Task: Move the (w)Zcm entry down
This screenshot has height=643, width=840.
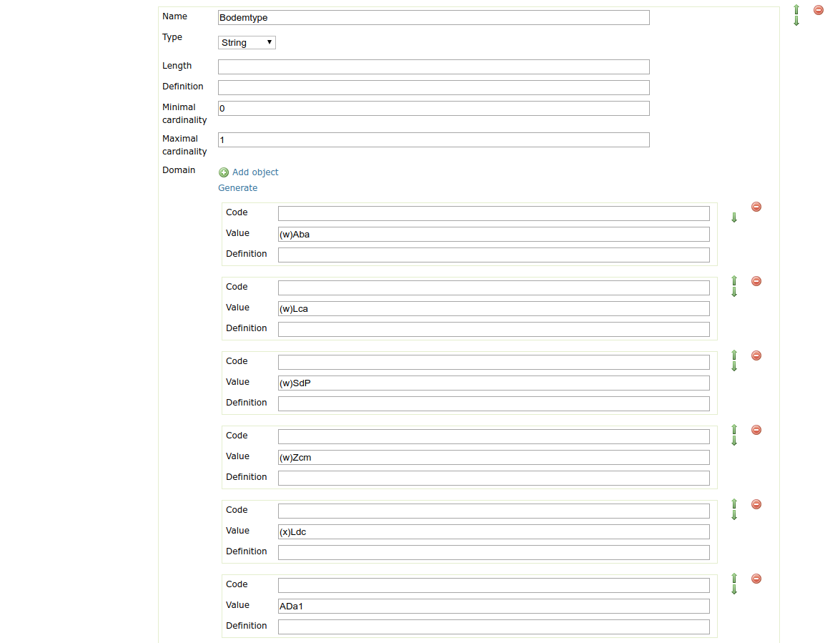Action: tap(734, 441)
